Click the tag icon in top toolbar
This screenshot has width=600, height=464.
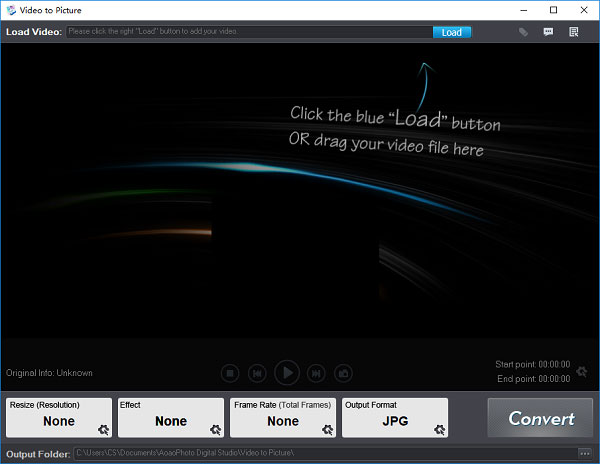pos(523,32)
